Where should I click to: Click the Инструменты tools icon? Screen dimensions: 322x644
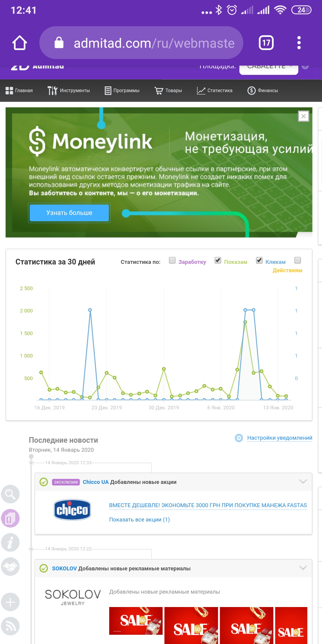[52, 91]
